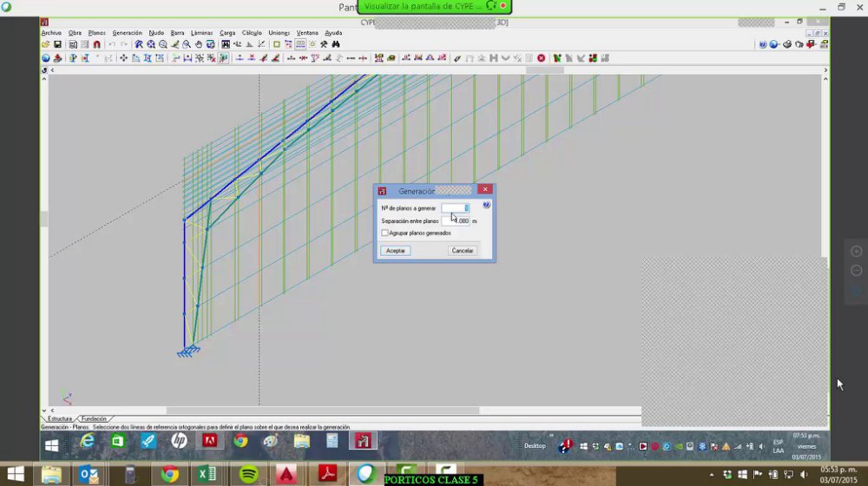Viewport: 868px width, 486px height.
Task: Click the blue help icon in Generación dialog
Action: click(x=486, y=205)
